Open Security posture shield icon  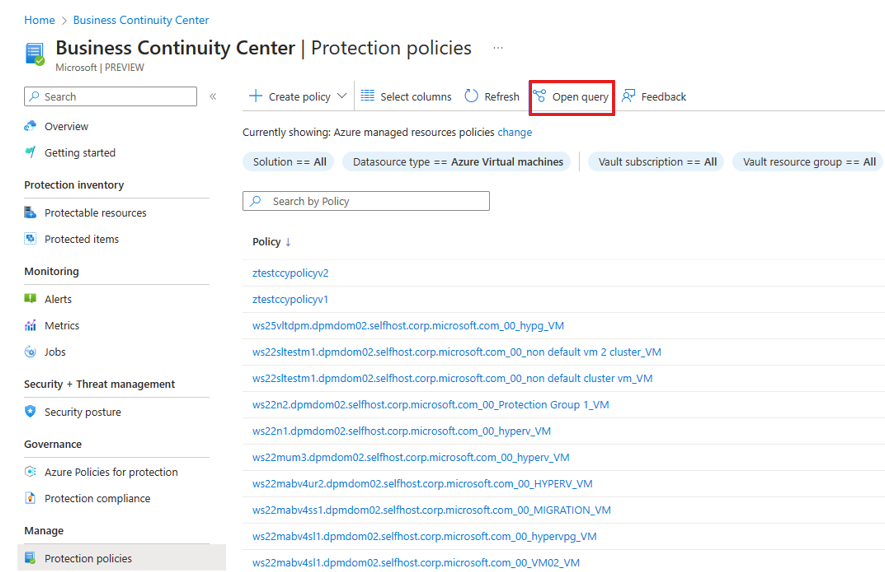[x=30, y=412]
